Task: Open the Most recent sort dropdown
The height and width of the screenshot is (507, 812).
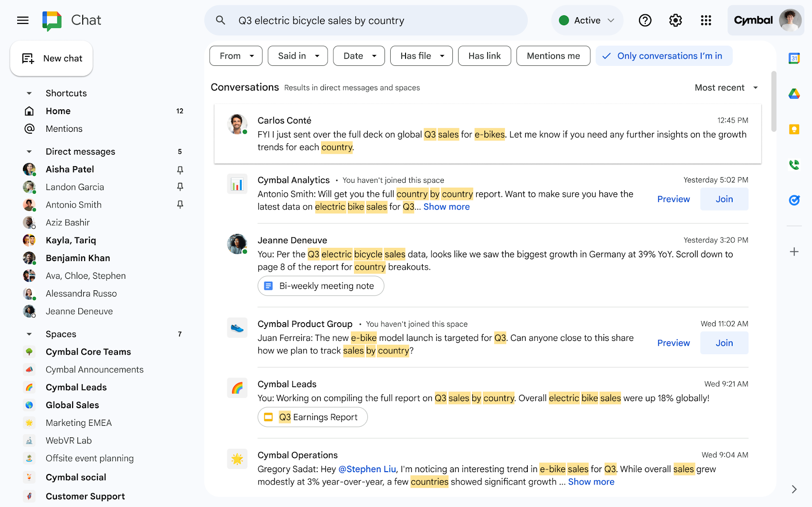Action: (726, 87)
